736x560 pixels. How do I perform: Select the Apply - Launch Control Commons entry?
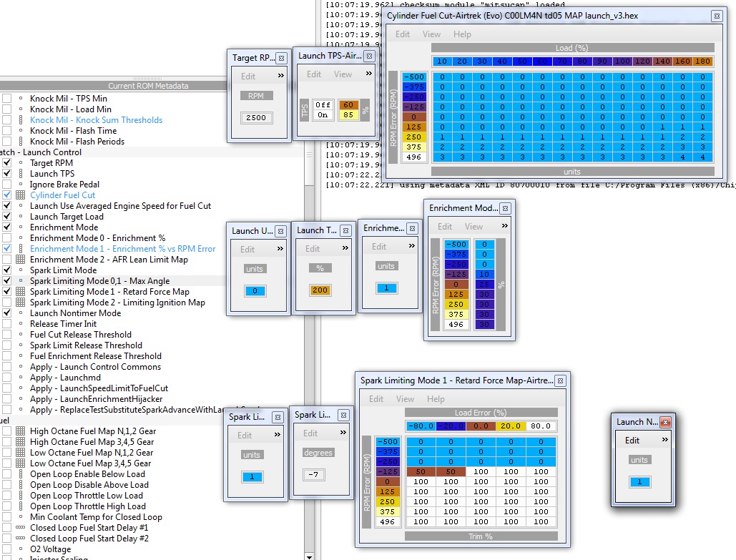95,367
